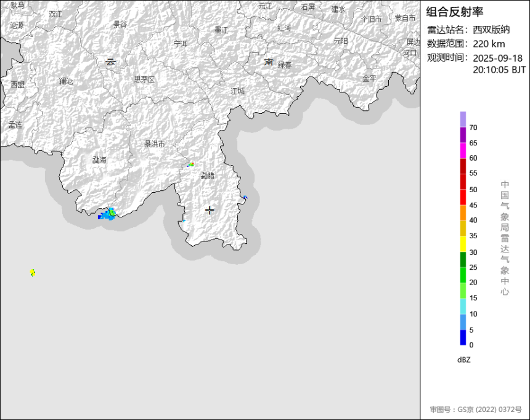Click the dBZ unit label under the legend
The width and height of the screenshot is (530, 420).
click(x=463, y=360)
